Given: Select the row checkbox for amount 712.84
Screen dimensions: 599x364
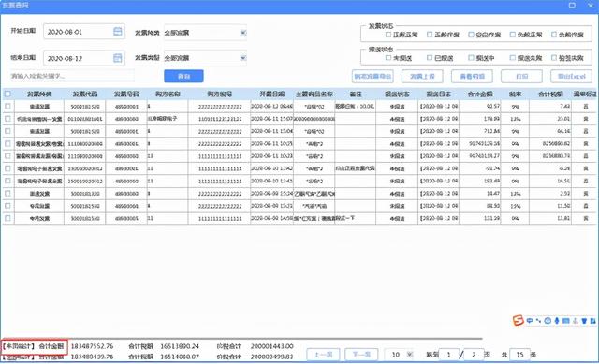Looking at the screenshot, I should 7,131.
